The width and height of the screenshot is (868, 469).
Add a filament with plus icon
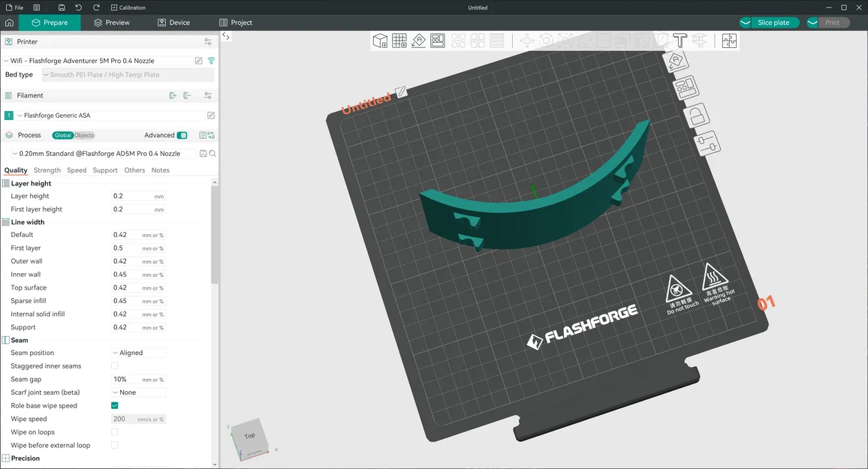pos(173,96)
